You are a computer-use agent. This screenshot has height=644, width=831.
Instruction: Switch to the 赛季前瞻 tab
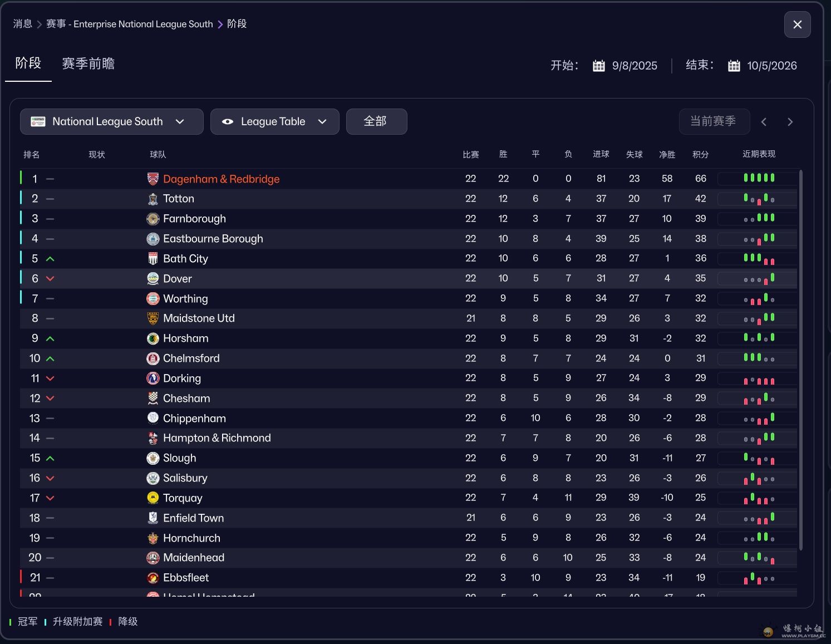tap(88, 64)
